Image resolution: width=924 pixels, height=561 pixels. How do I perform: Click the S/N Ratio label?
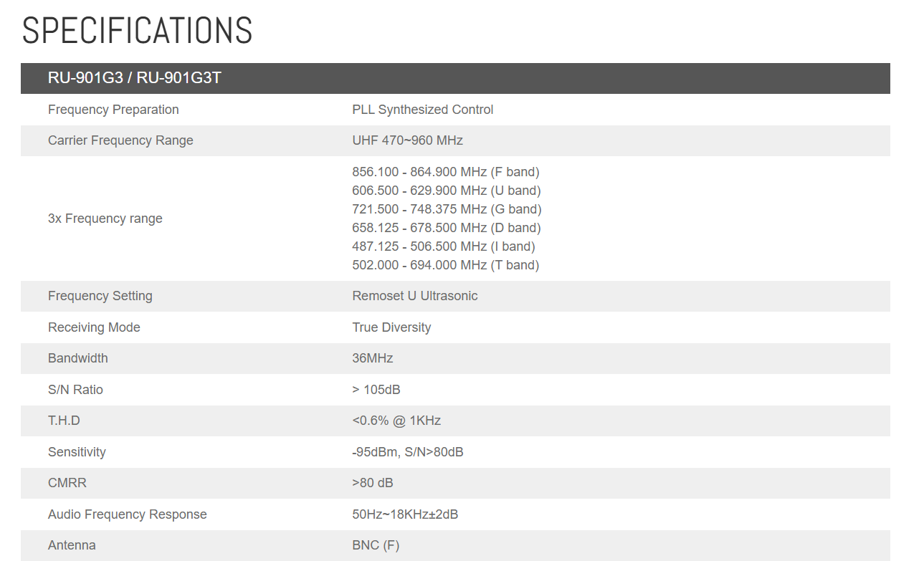tap(75, 390)
